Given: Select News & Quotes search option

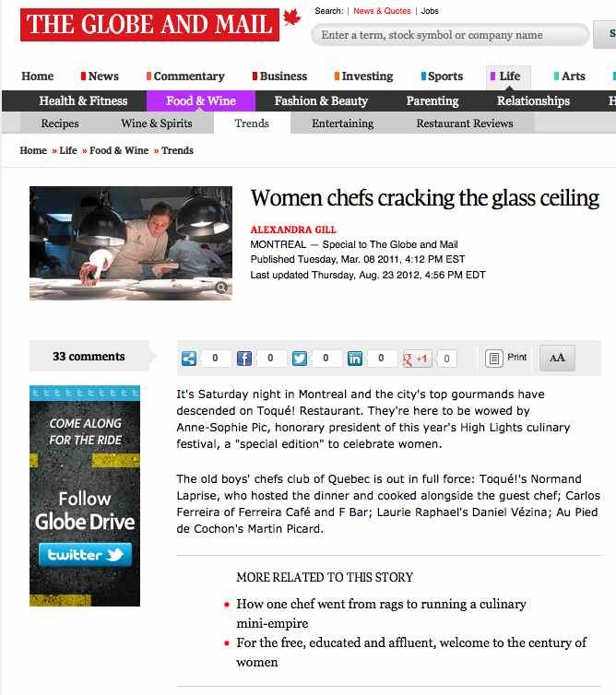Looking at the screenshot, I should (382, 11).
